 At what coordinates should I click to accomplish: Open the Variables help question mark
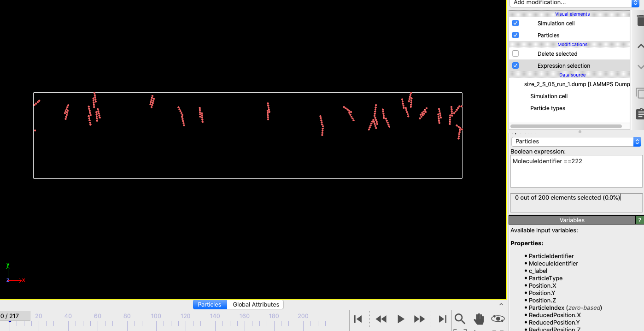coord(640,220)
